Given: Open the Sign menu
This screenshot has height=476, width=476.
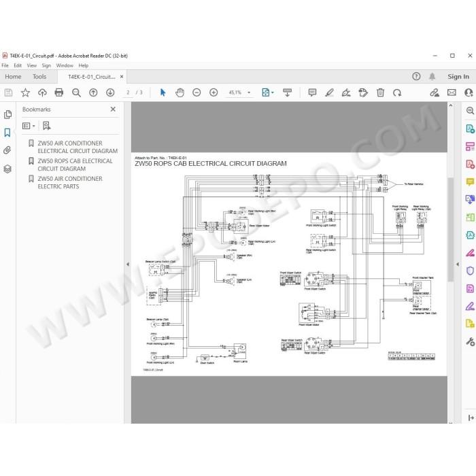Looking at the screenshot, I should click(x=46, y=65).
